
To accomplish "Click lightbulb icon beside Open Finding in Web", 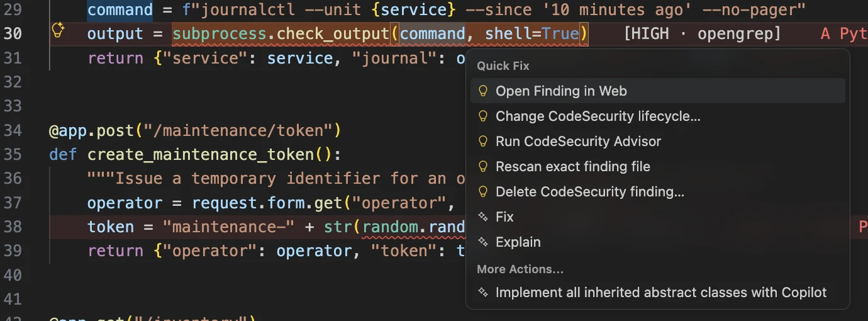I will click(x=483, y=91).
